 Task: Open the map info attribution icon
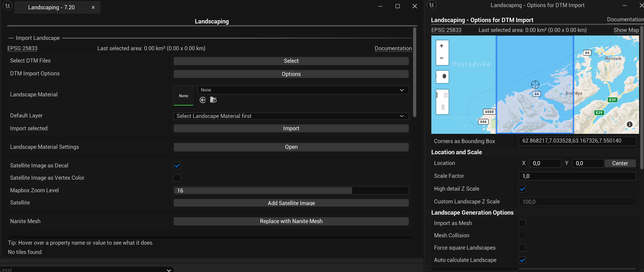[630, 125]
